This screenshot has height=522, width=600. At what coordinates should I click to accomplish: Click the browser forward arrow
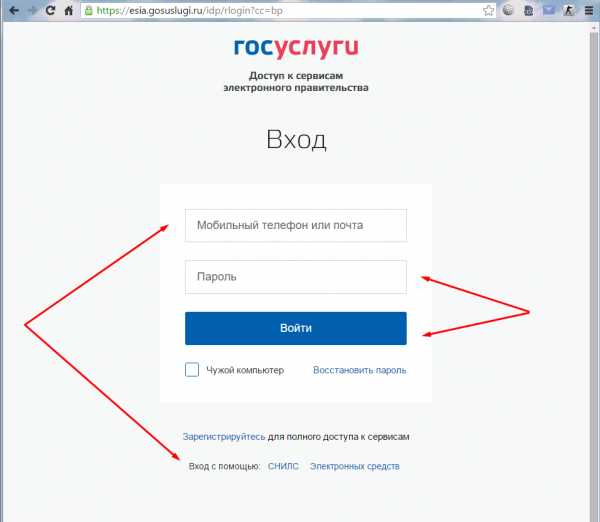(x=33, y=10)
